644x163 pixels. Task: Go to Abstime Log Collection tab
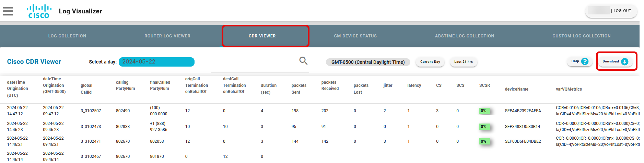[x=465, y=36]
